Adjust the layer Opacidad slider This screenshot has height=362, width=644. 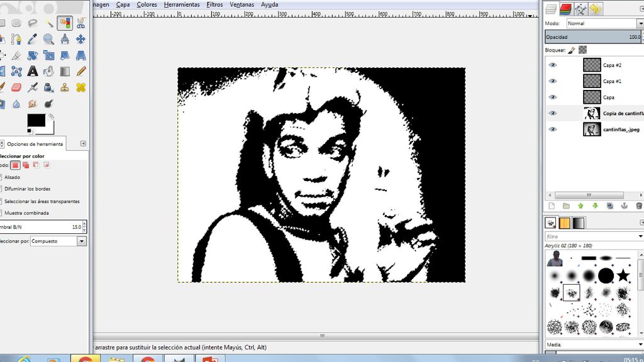coord(594,37)
